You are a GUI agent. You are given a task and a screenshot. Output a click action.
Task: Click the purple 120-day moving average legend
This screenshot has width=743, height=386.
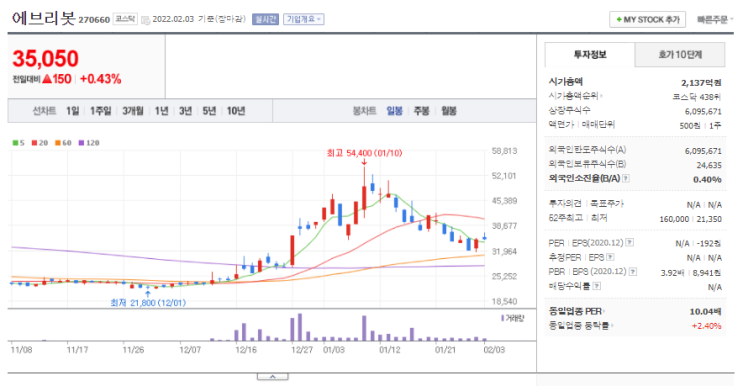tap(89, 143)
